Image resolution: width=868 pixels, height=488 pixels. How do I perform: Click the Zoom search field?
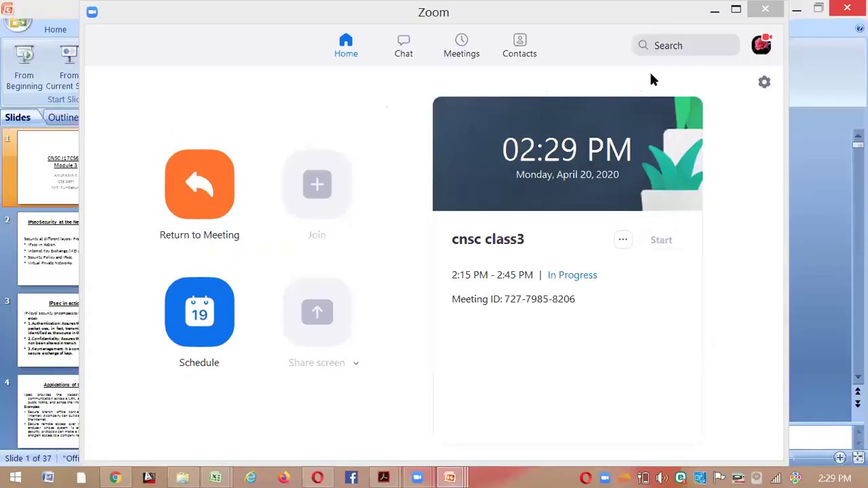[686, 45]
